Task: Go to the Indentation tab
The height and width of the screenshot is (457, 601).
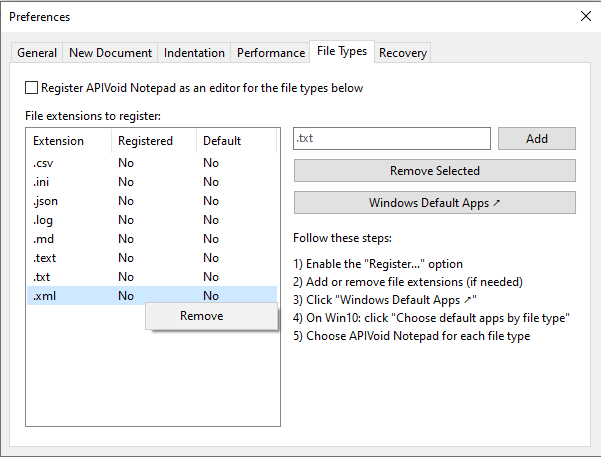Action: (194, 53)
